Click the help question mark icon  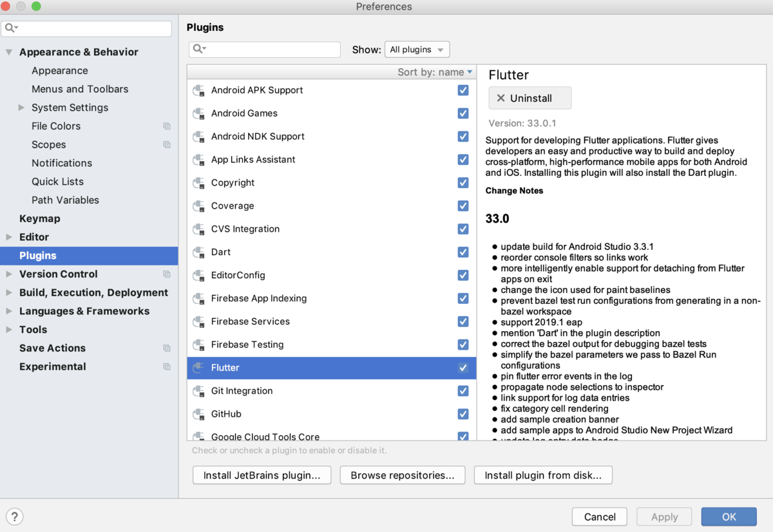14,517
